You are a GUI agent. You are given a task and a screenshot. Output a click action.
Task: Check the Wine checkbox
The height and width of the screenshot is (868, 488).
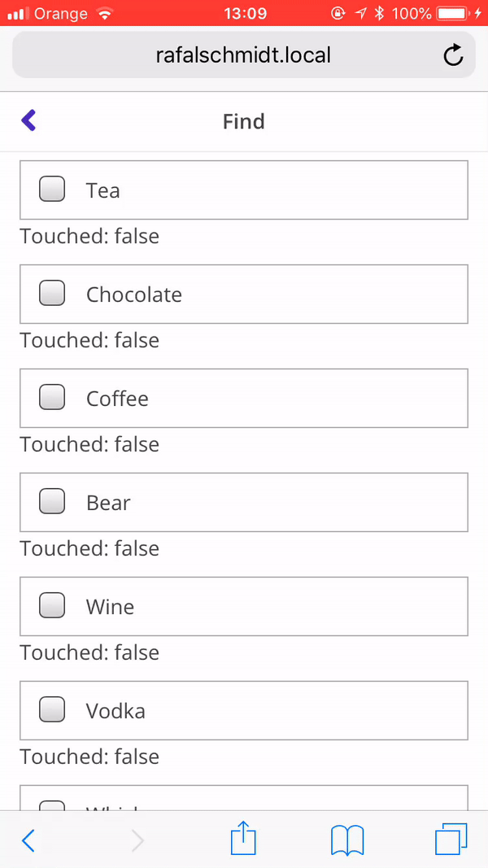pyautogui.click(x=51, y=604)
